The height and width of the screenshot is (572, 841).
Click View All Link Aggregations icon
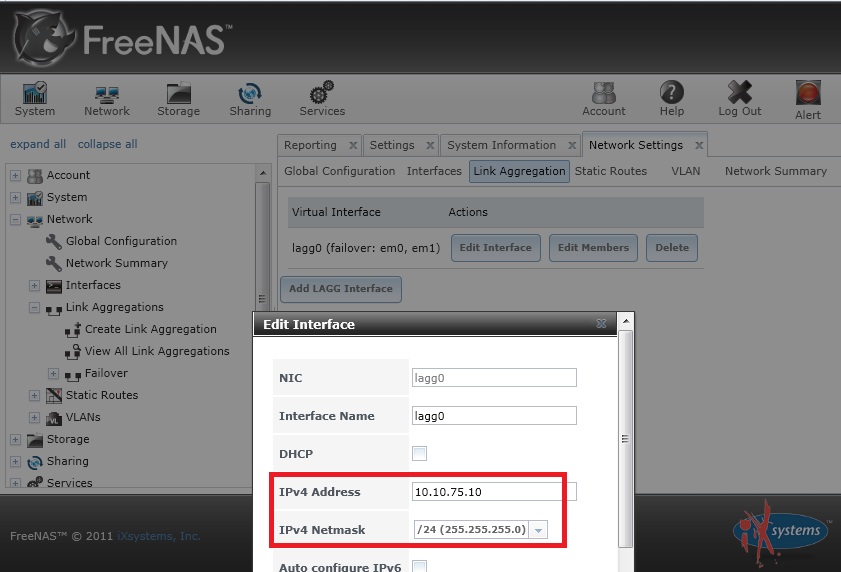tap(73, 352)
